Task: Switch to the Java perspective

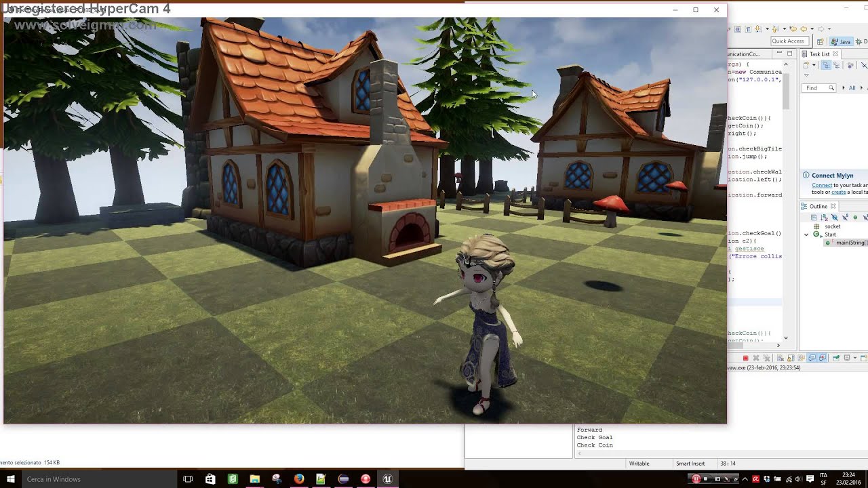Action: (x=841, y=41)
